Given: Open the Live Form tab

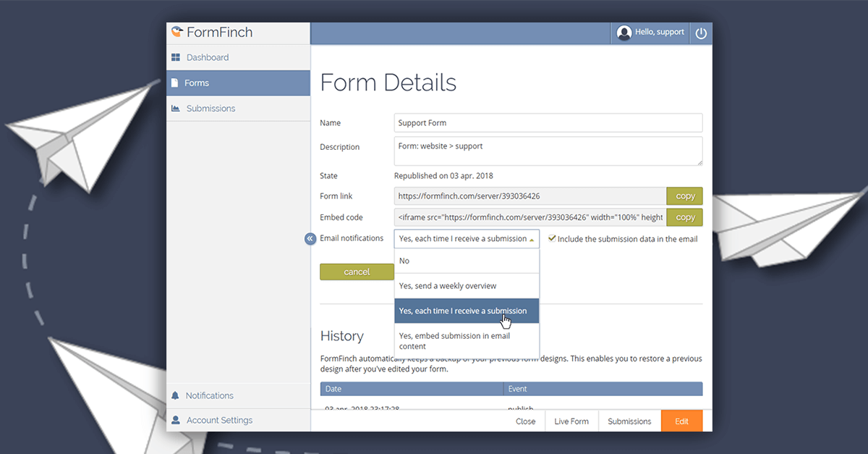Looking at the screenshot, I should pyautogui.click(x=571, y=421).
